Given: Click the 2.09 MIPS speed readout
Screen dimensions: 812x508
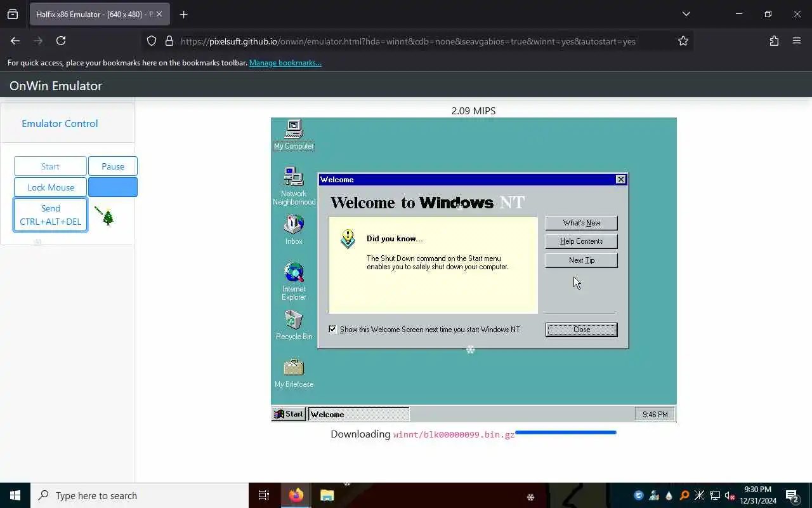Looking at the screenshot, I should point(473,110).
